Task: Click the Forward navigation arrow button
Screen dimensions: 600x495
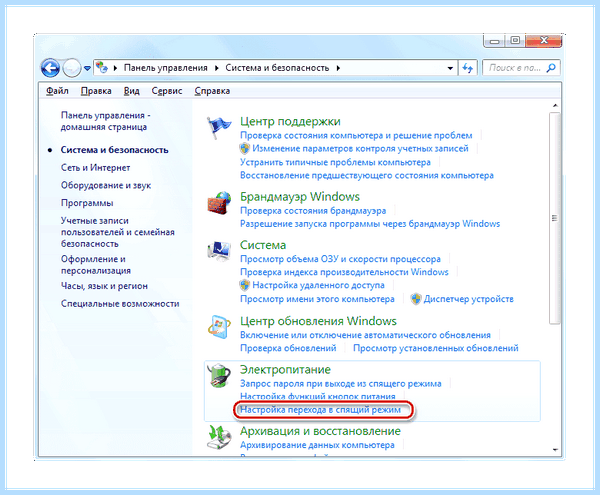Action: (72, 68)
